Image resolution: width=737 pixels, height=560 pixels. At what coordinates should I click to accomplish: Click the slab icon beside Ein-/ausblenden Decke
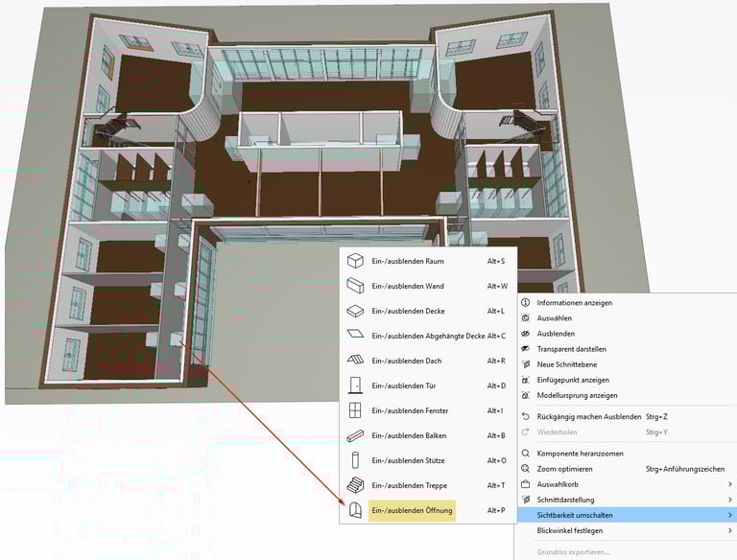pyautogui.click(x=355, y=311)
